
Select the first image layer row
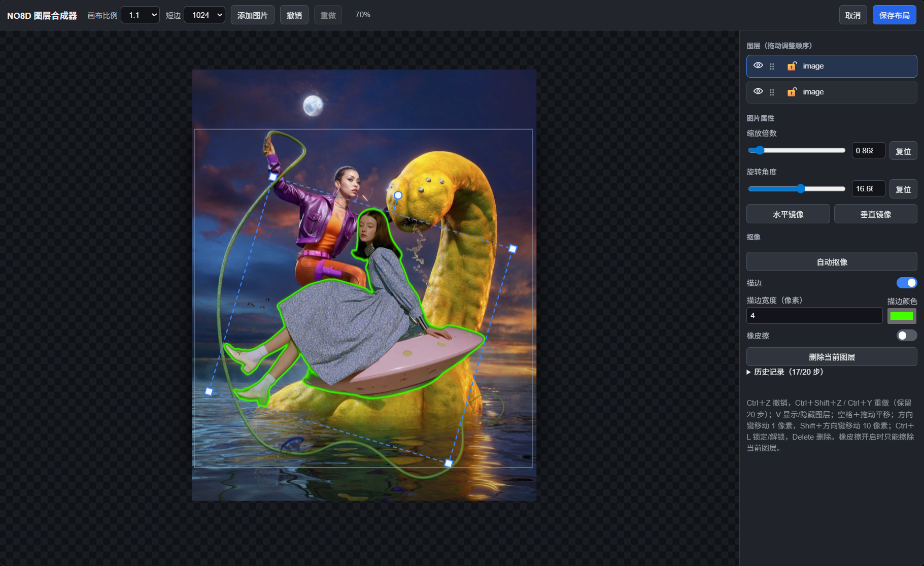(832, 66)
